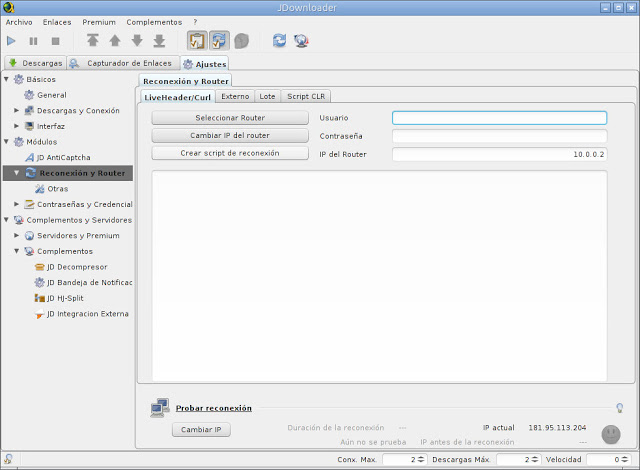640x470 pixels.
Task: Select Otras under Reconexión y Router
Action: [51, 189]
